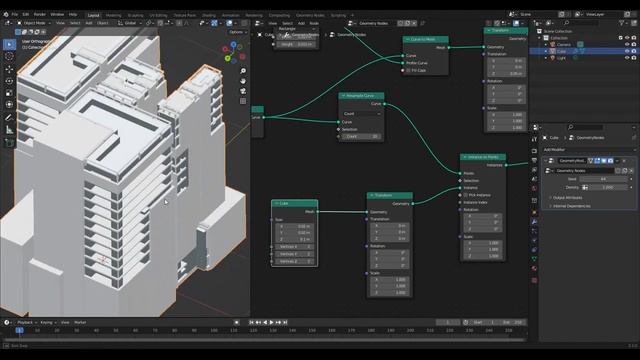The image size is (640, 360).
Task: Toggle Cube visibility eye in outliner
Action: 627,51
